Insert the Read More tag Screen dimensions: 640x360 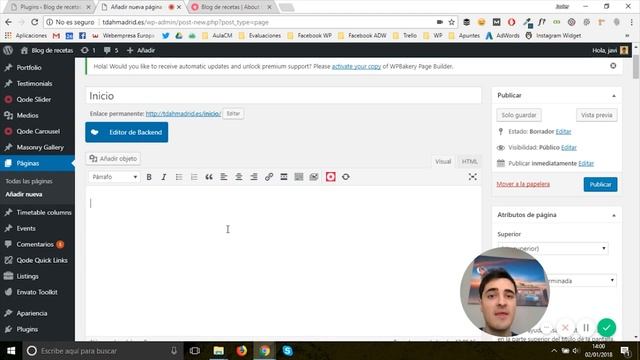click(284, 177)
